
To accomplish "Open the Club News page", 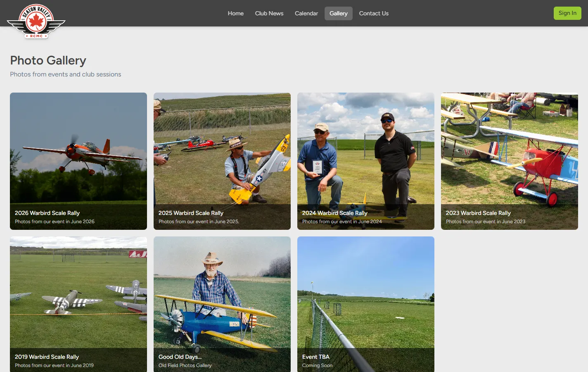I will (269, 13).
